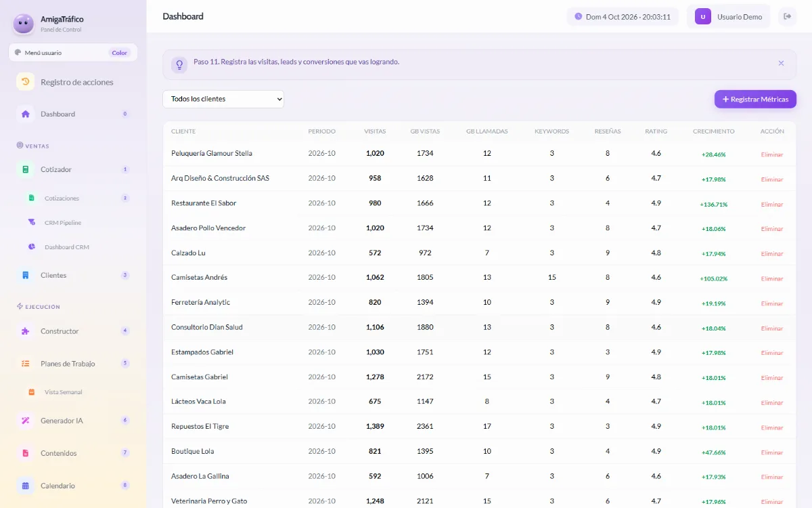The image size is (812, 508).
Task: Click the Contenidos file icon
Action: [x=26, y=452]
